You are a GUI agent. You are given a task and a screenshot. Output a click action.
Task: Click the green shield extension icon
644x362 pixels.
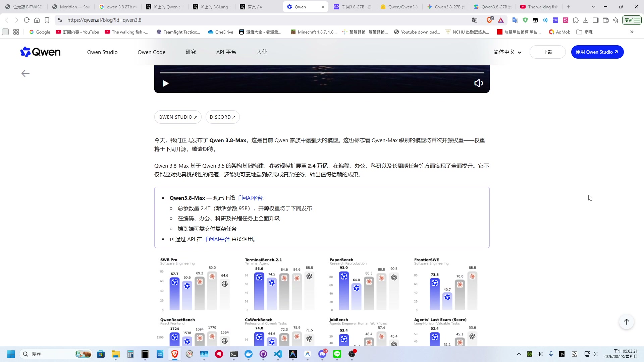tap(525, 20)
